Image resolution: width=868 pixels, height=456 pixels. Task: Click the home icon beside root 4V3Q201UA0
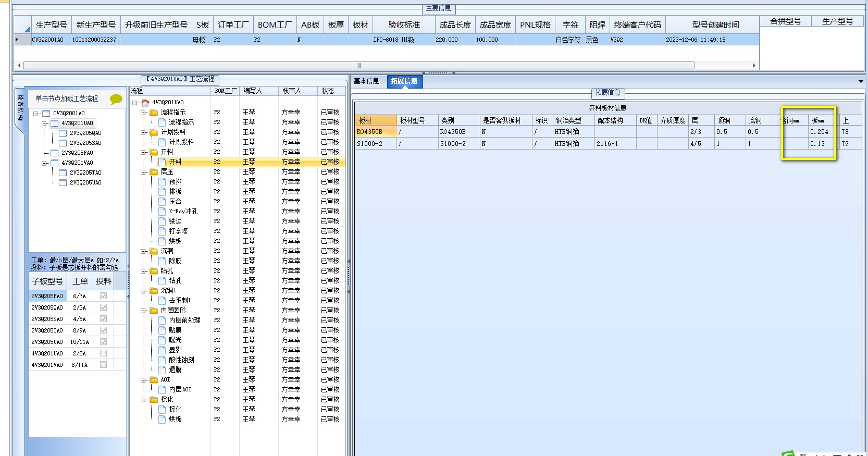[145, 103]
